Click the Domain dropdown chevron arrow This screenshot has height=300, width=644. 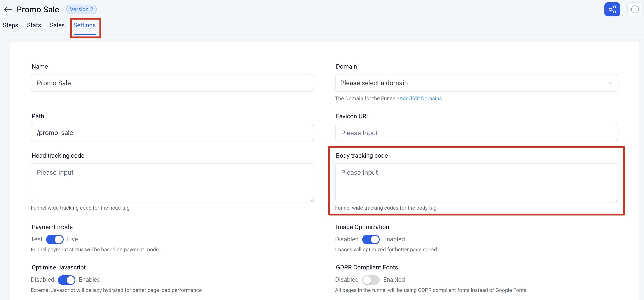click(611, 83)
